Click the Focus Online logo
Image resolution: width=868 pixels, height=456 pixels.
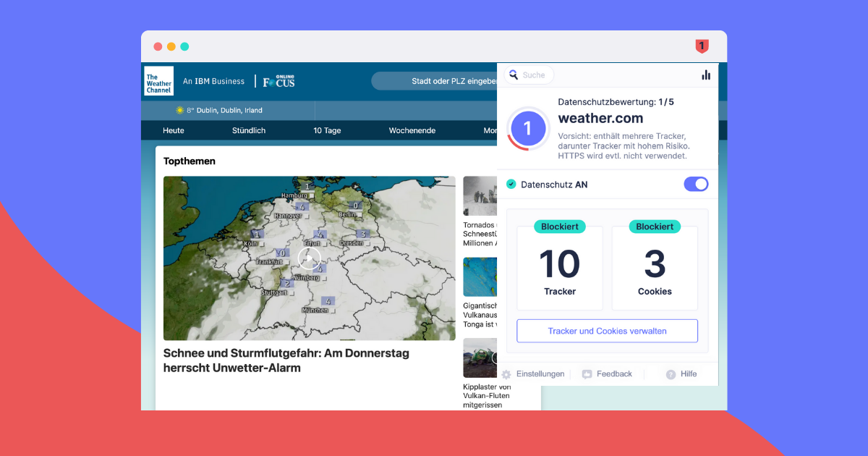(x=278, y=82)
